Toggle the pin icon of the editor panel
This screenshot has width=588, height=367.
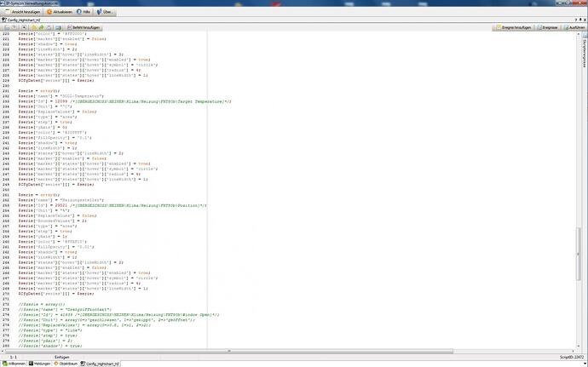[580, 20]
